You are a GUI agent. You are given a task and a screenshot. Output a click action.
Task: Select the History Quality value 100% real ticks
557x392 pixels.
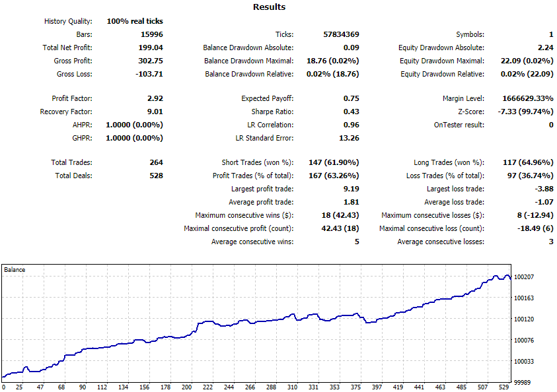click(135, 21)
